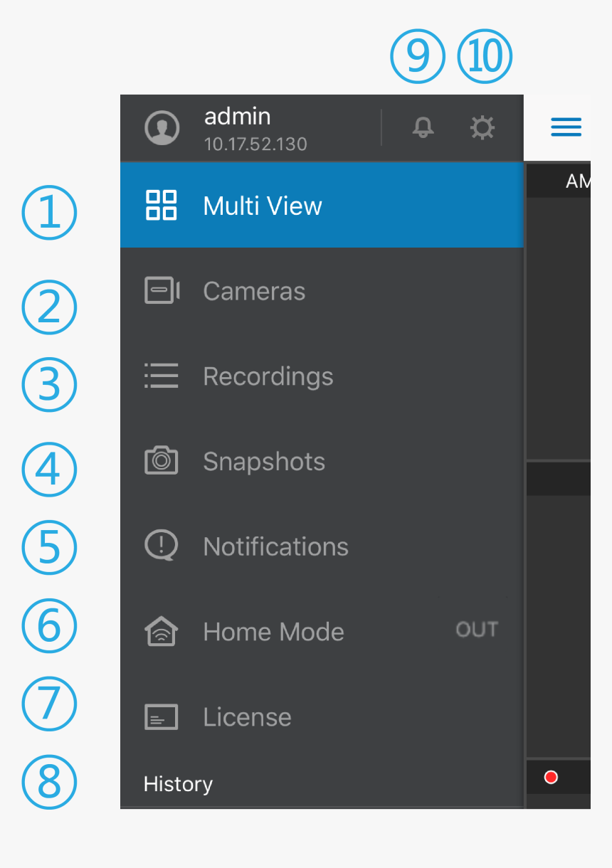This screenshot has width=612, height=868.
Task: Click the License card icon
Action: click(162, 716)
